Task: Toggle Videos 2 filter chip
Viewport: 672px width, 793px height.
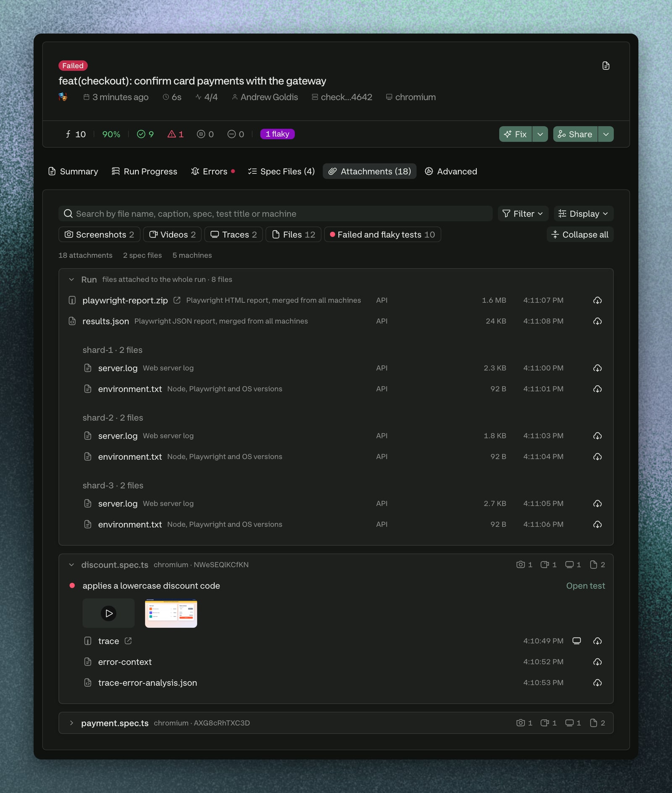Action: pos(173,234)
